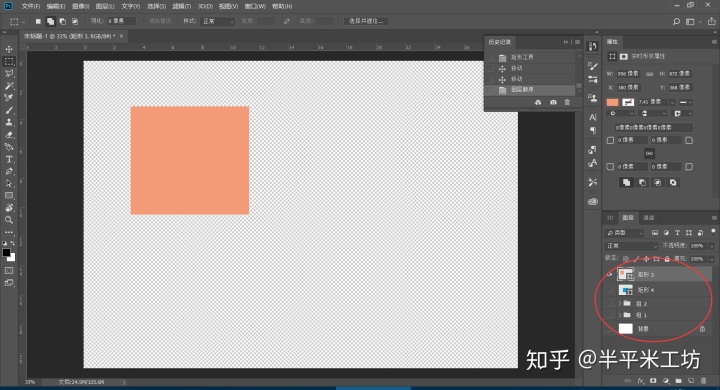Select the Path Selection arrow tool
The width and height of the screenshot is (720, 390).
9,183
